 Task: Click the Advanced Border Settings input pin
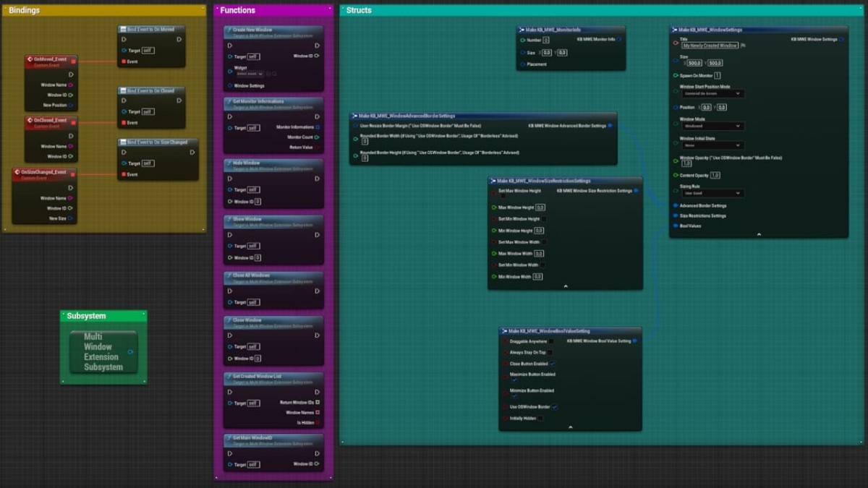(x=675, y=206)
